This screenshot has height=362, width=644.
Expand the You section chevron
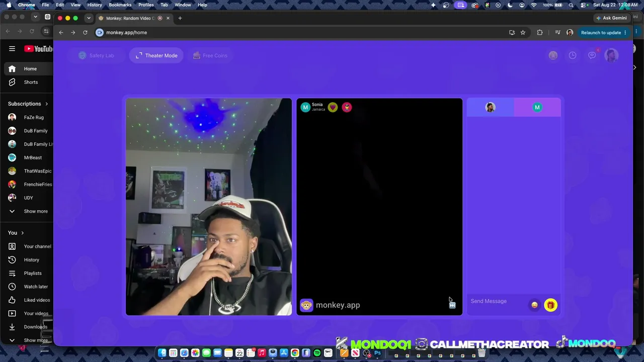point(23,233)
